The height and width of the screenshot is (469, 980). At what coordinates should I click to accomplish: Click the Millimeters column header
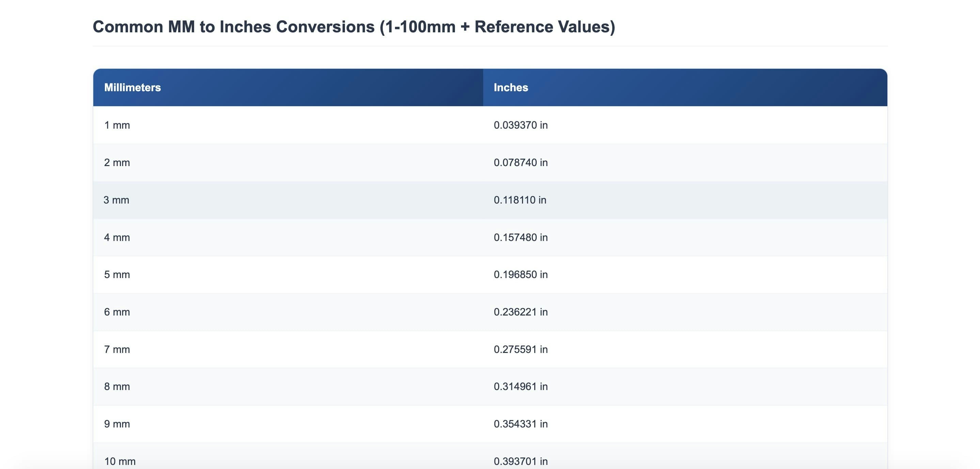pyautogui.click(x=132, y=87)
